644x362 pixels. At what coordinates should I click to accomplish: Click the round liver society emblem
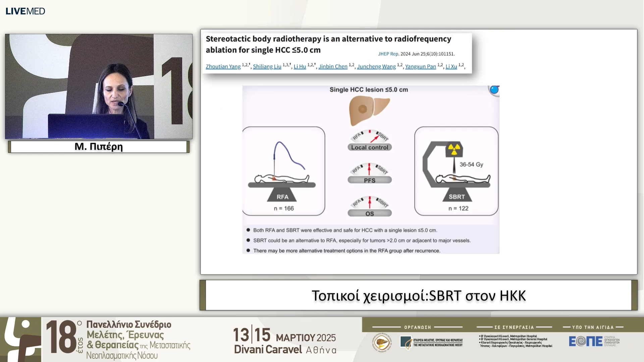click(x=382, y=343)
